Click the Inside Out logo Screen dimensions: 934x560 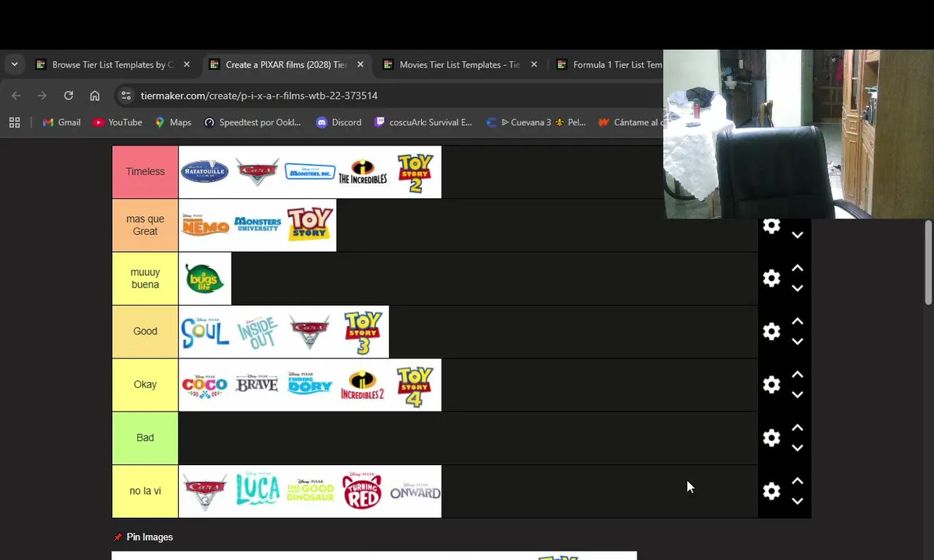pos(258,332)
